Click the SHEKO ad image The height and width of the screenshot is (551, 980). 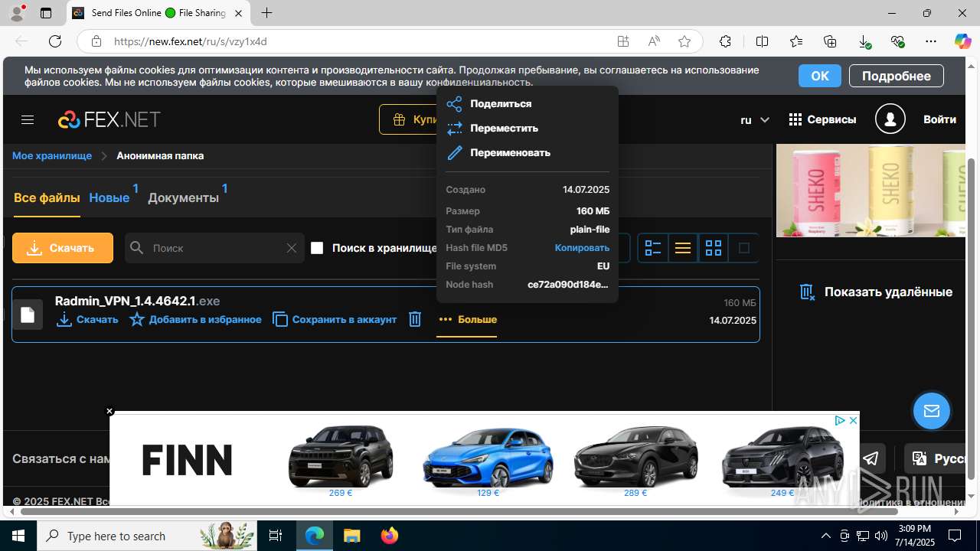871,191
